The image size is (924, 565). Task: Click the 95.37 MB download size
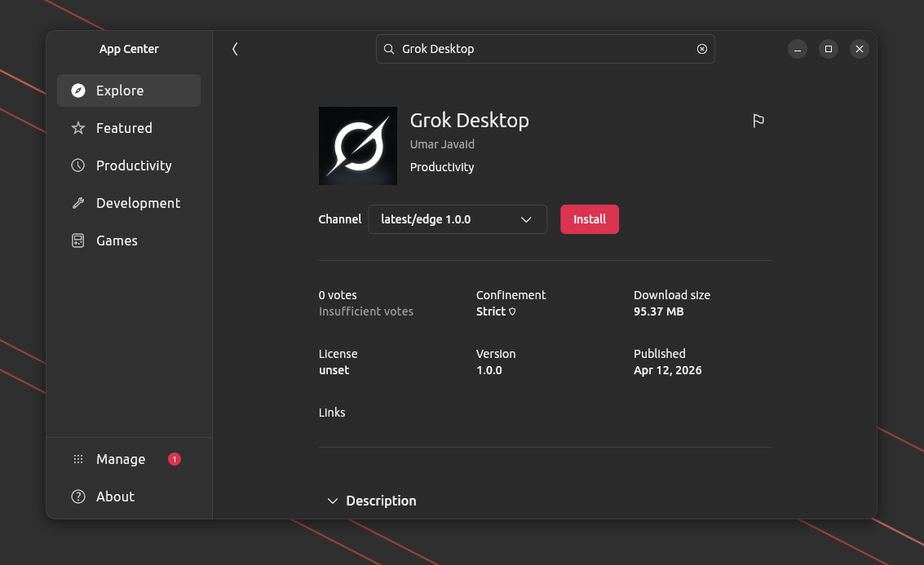(659, 311)
